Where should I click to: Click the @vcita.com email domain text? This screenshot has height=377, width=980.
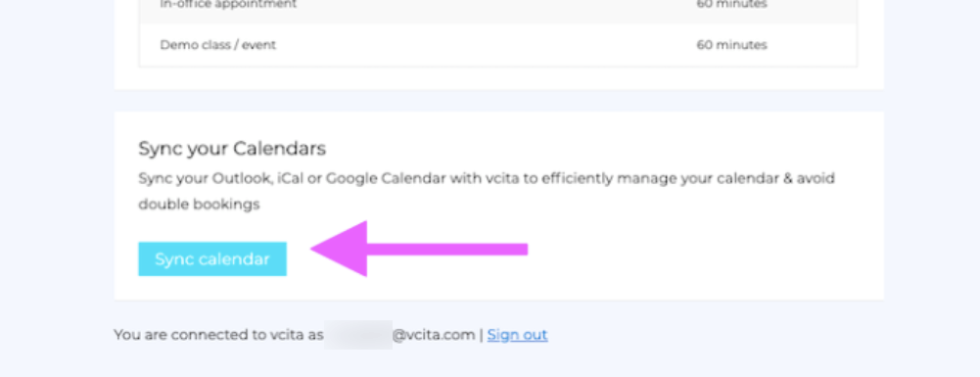coord(433,335)
